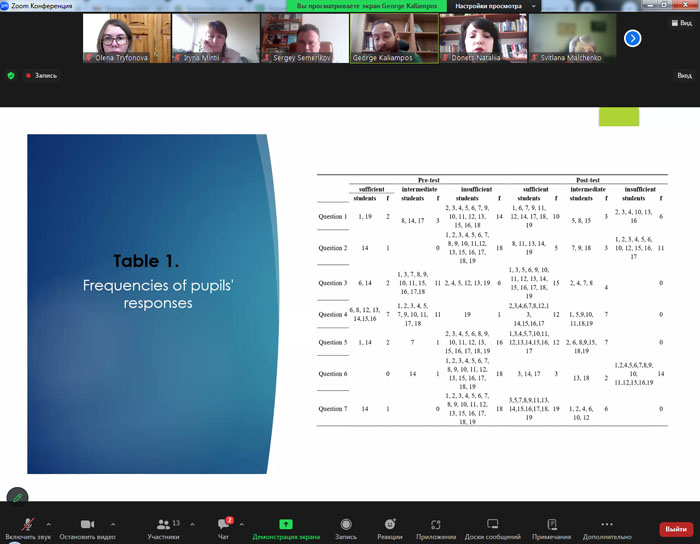The image size is (700, 544).
Task: Select George Kaliampos video thumbnail
Action: click(x=393, y=38)
